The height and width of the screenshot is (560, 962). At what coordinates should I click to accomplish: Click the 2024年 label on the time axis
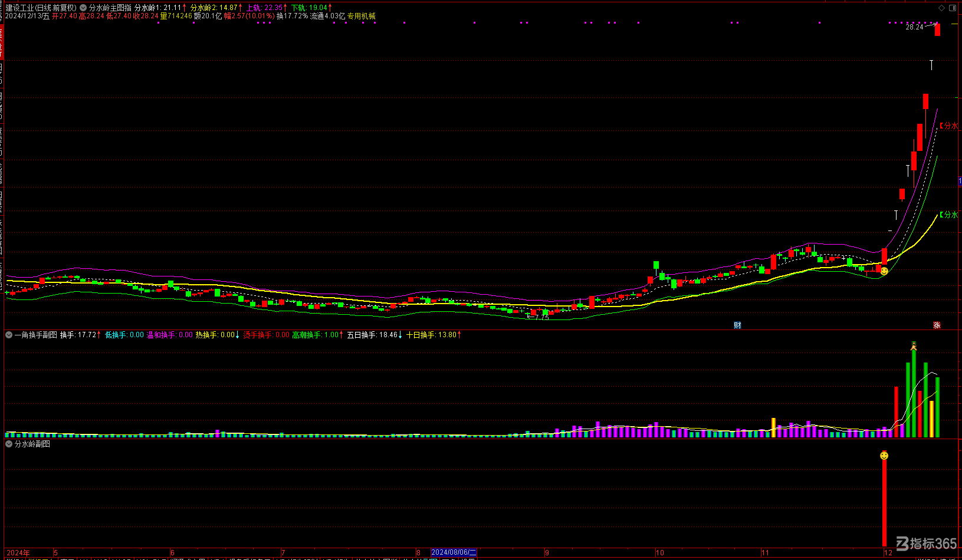tap(18, 552)
